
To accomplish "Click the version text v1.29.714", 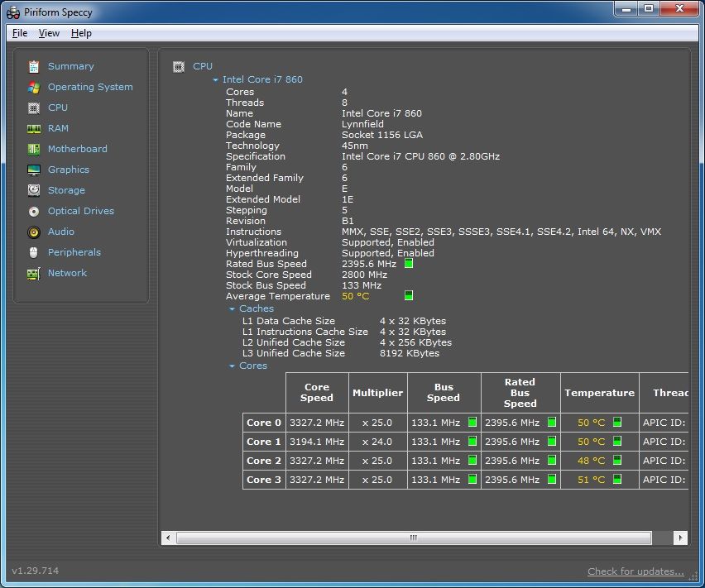I will 36,571.
